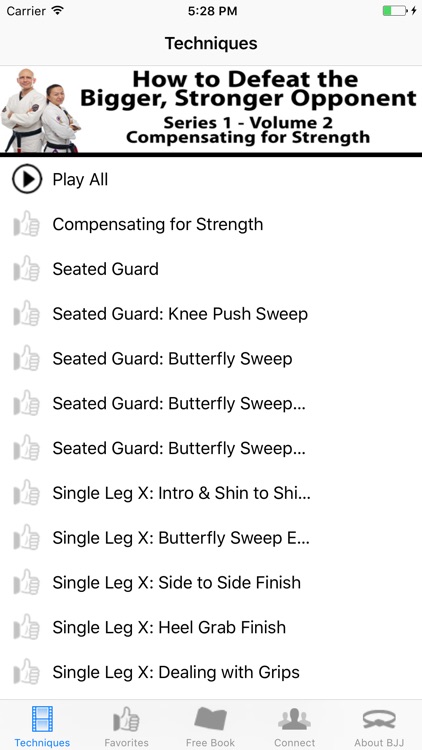This screenshot has height=750, width=422.
Task: Open Seated Guard: Butterfly Sweep video
Action: (x=211, y=359)
